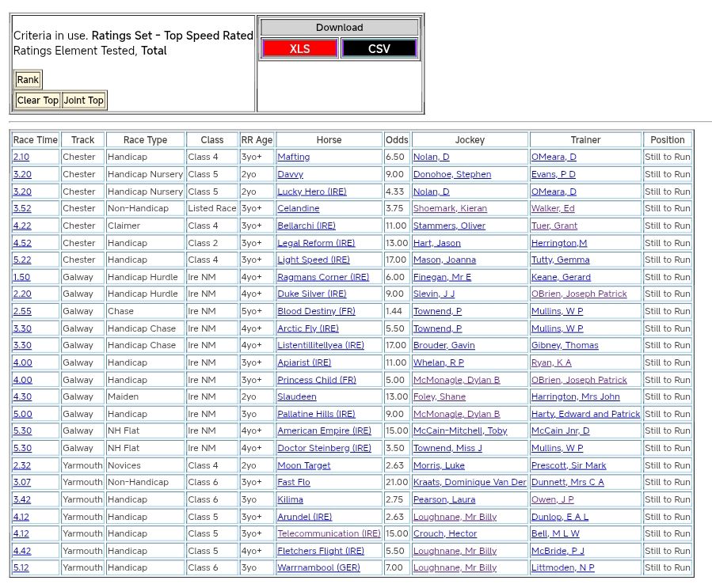Image resolution: width=712 pixels, height=588 pixels.
Task: Download the ratings as XLS
Action: [299, 49]
